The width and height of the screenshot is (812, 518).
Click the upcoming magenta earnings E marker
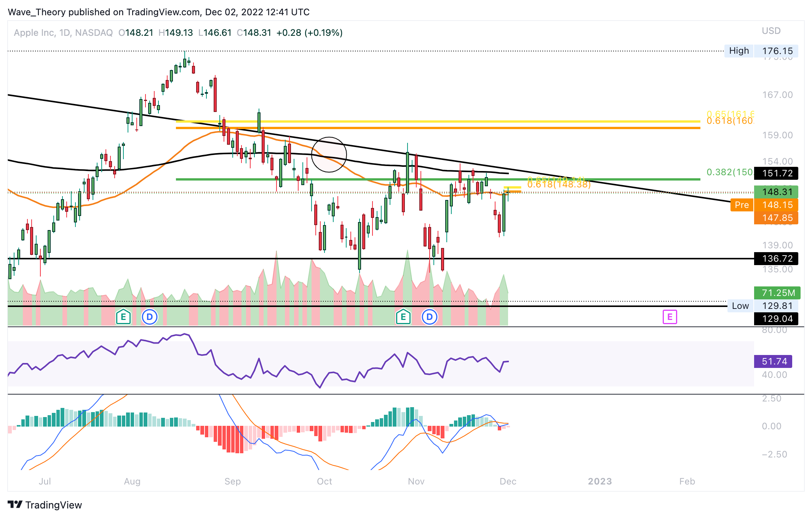670,317
